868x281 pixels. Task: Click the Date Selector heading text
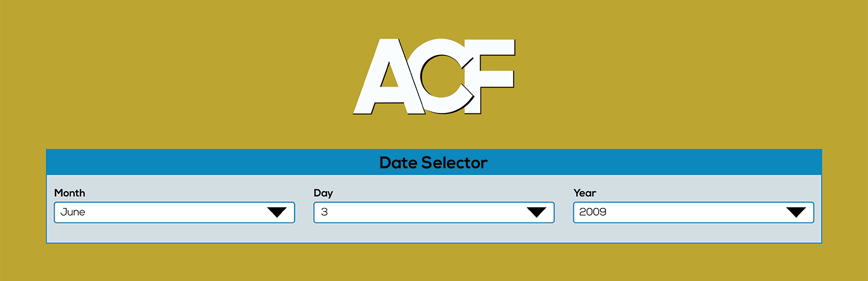click(x=433, y=163)
